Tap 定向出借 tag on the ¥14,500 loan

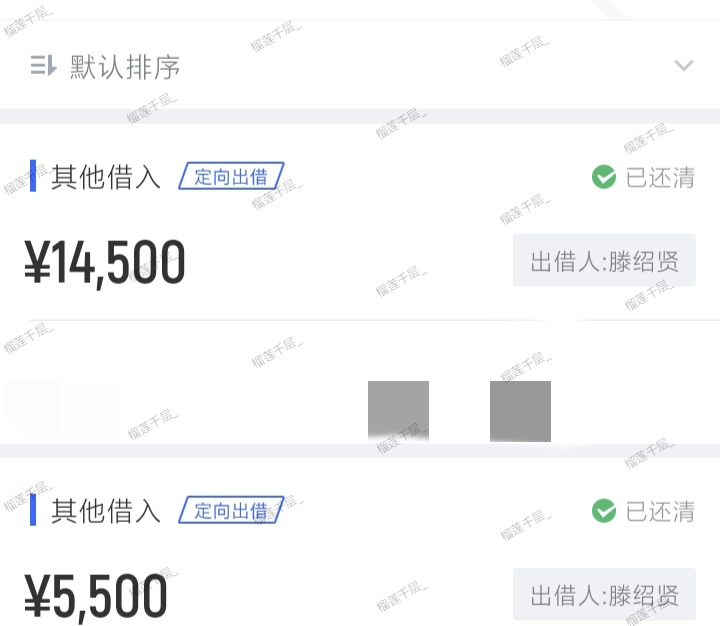click(231, 176)
